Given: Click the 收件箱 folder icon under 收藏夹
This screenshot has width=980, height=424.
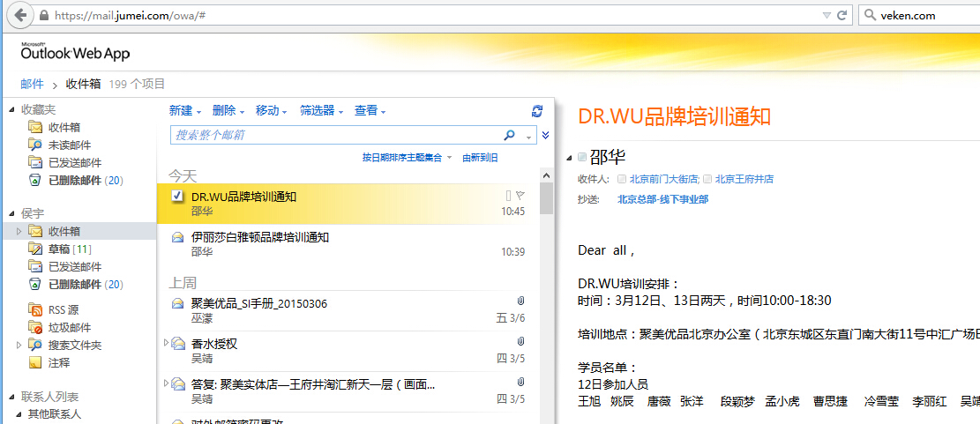Looking at the screenshot, I should click(x=35, y=128).
